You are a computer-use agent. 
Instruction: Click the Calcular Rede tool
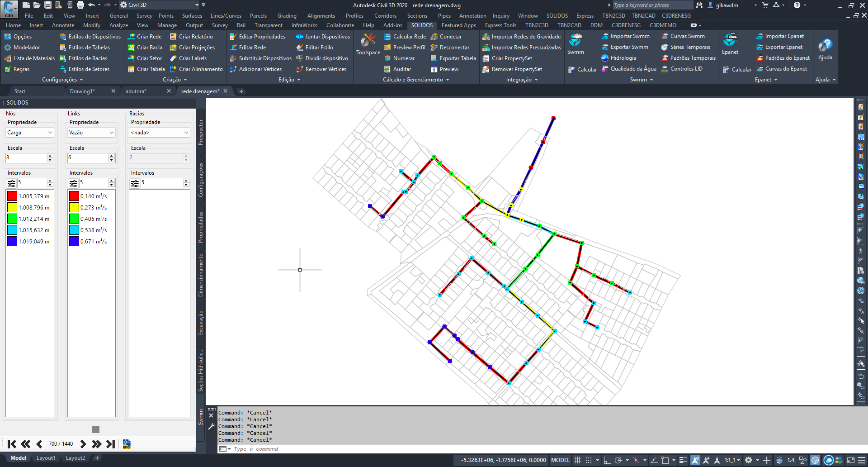point(405,37)
